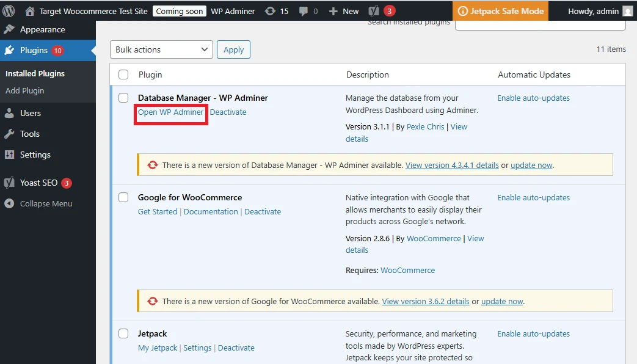The height and width of the screenshot is (364, 637).
Task: Click the Howdy, admin account menu
Action: (x=600, y=12)
